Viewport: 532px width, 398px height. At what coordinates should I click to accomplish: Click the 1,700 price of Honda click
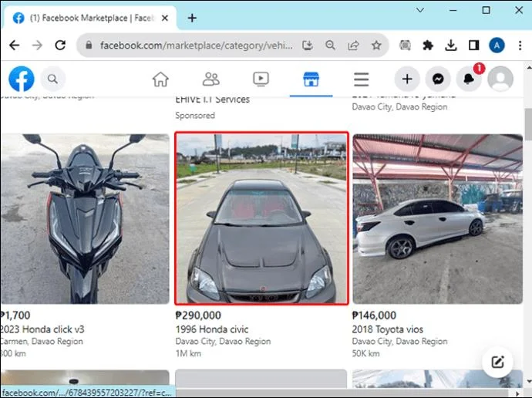pyautogui.click(x=15, y=315)
